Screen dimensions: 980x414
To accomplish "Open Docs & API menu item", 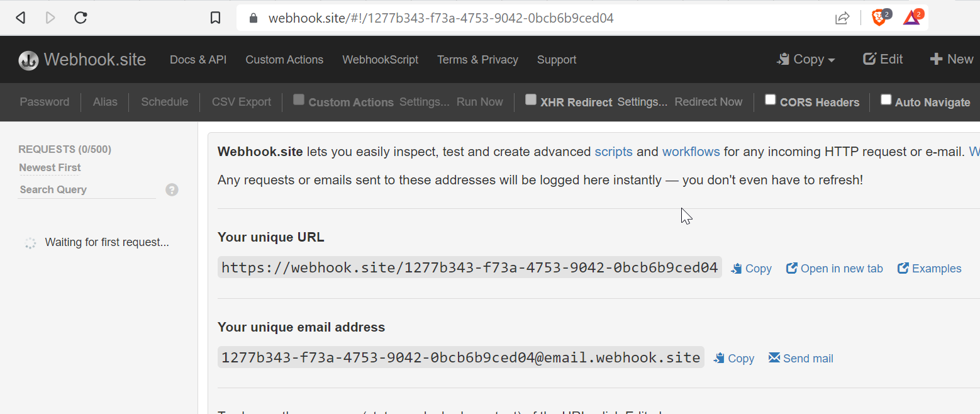I will (x=198, y=60).
